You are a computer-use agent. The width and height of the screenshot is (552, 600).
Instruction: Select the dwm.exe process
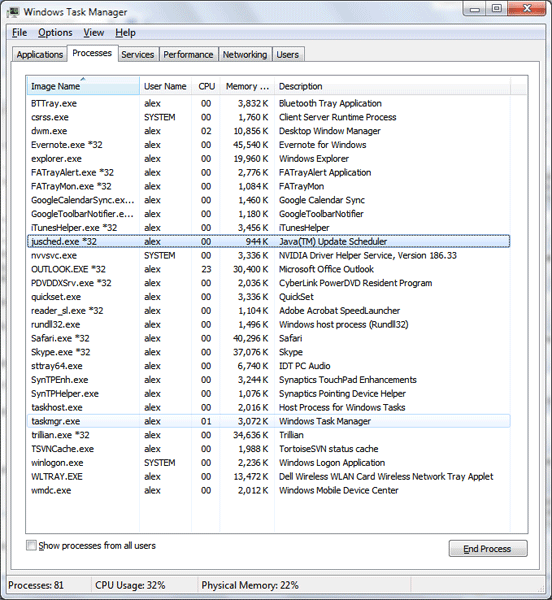[269, 131]
